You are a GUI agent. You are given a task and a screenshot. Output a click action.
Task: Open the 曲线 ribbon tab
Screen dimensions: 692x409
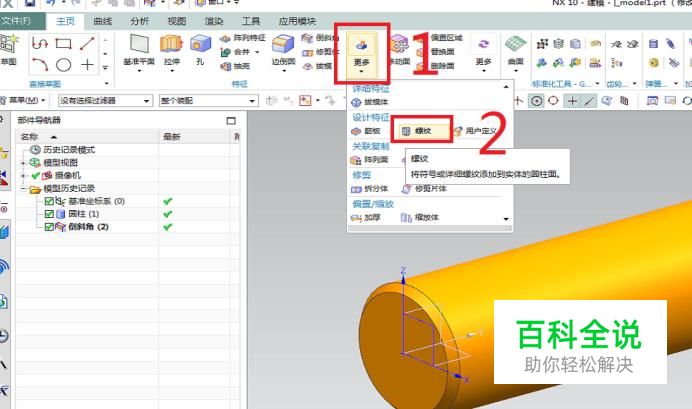(102, 21)
